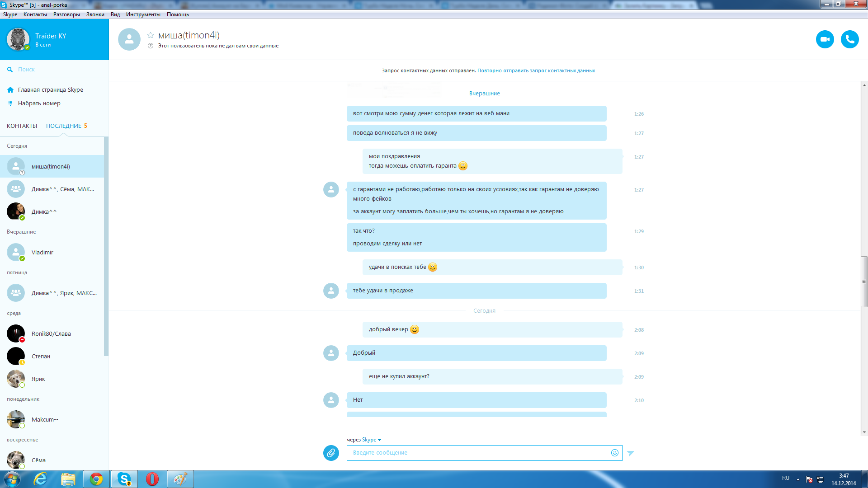Open the chat with Степан

coord(52,356)
